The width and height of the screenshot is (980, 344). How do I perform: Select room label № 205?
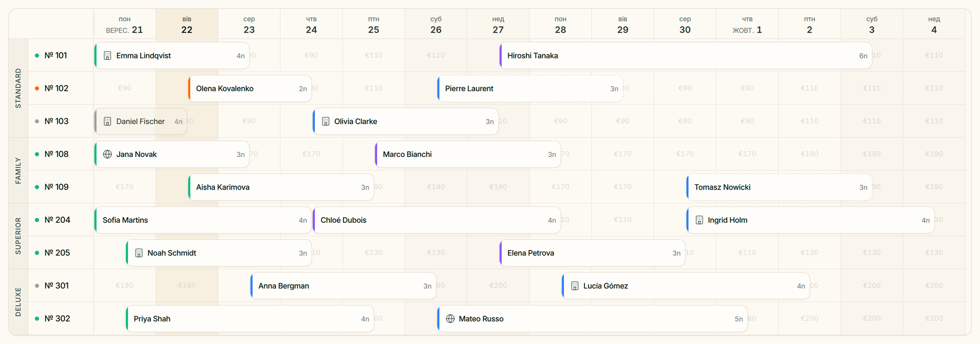pos(57,253)
